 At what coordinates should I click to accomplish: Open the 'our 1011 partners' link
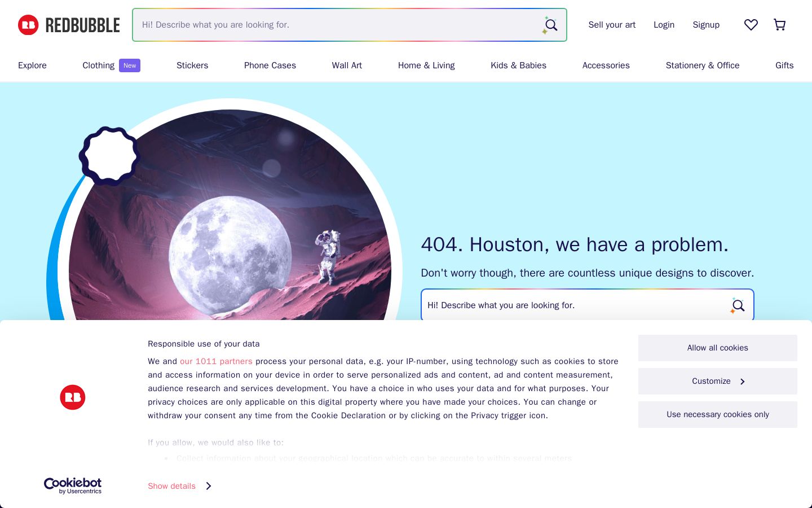tap(216, 361)
